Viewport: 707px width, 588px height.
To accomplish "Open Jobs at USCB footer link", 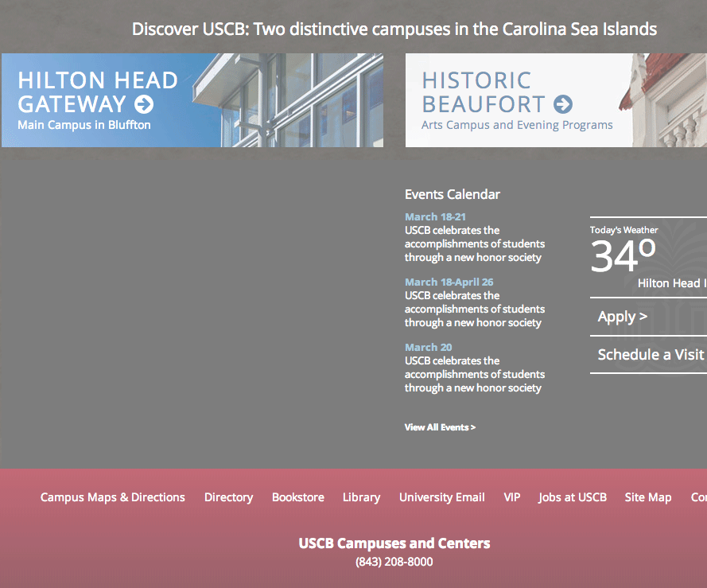I will pyautogui.click(x=573, y=497).
